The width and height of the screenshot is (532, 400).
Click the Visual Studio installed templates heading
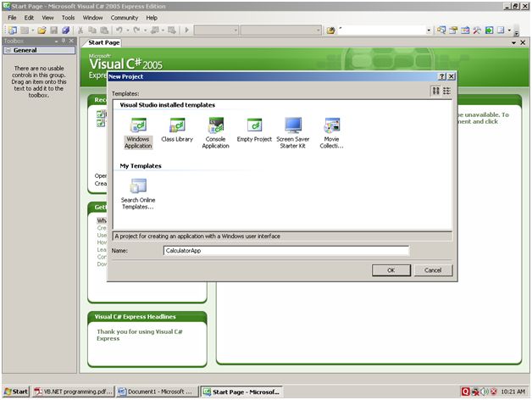[x=167, y=105]
